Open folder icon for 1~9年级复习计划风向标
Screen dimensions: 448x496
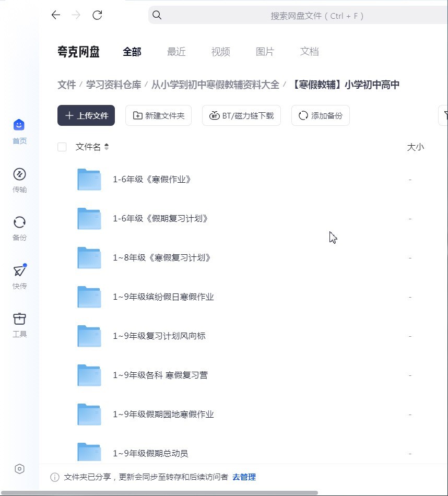[x=89, y=336]
